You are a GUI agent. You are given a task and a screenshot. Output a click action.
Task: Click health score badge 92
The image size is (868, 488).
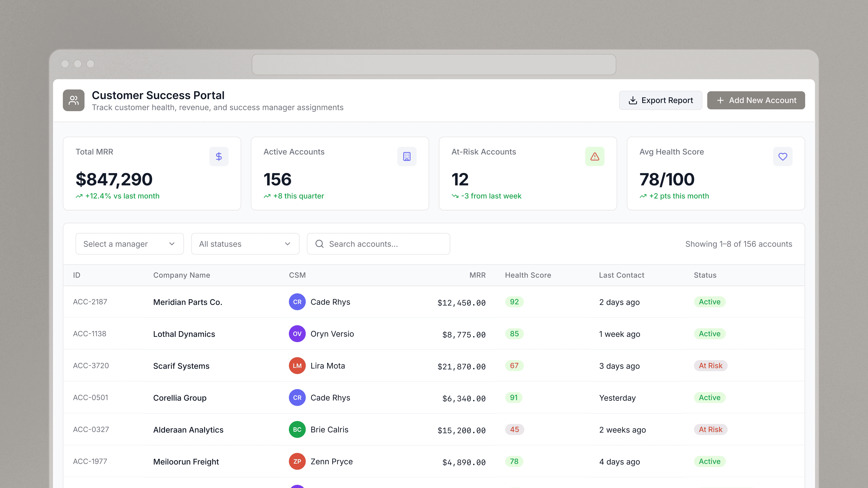coord(514,302)
